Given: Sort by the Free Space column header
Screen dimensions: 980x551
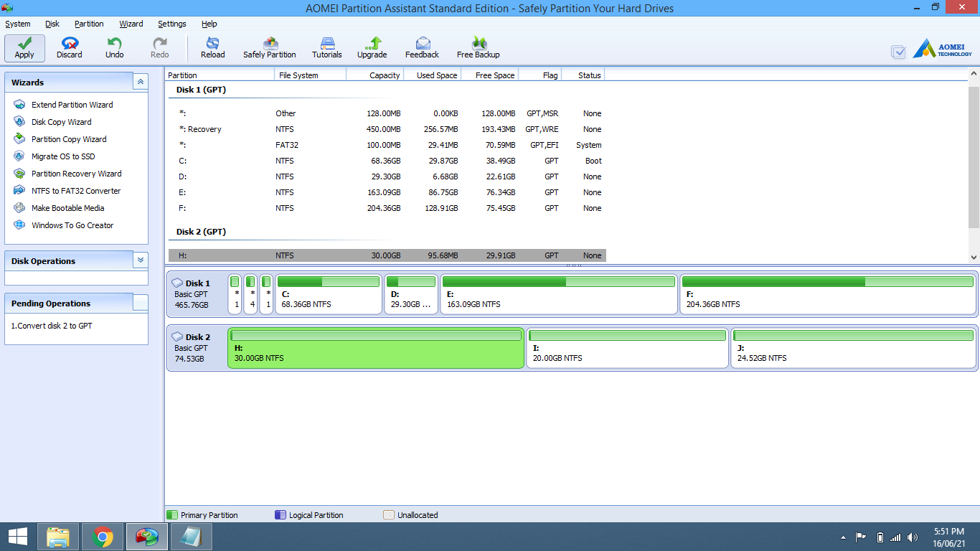Looking at the screenshot, I should coord(490,75).
